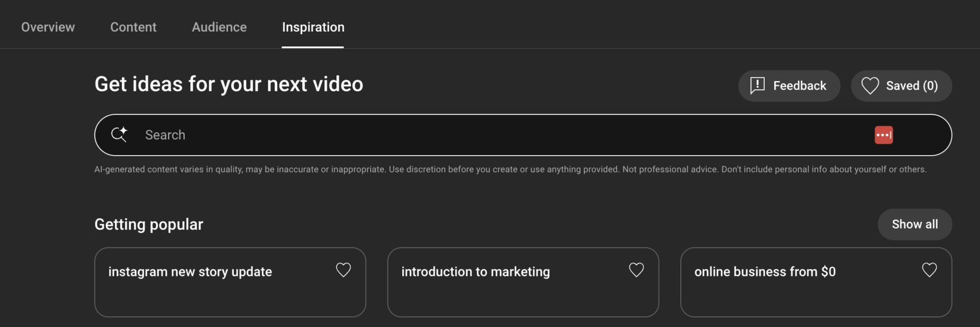Click the heart icon in Saved button
The image size is (980, 327).
tap(870, 86)
